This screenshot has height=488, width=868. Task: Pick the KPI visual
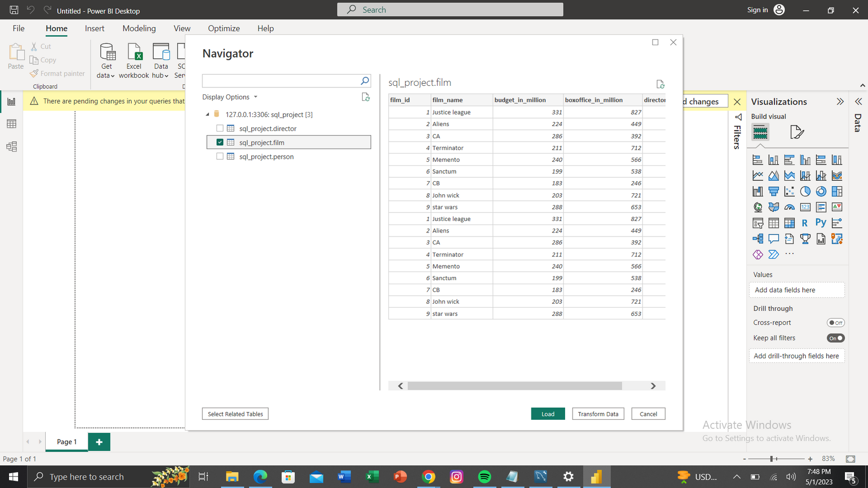(x=837, y=207)
